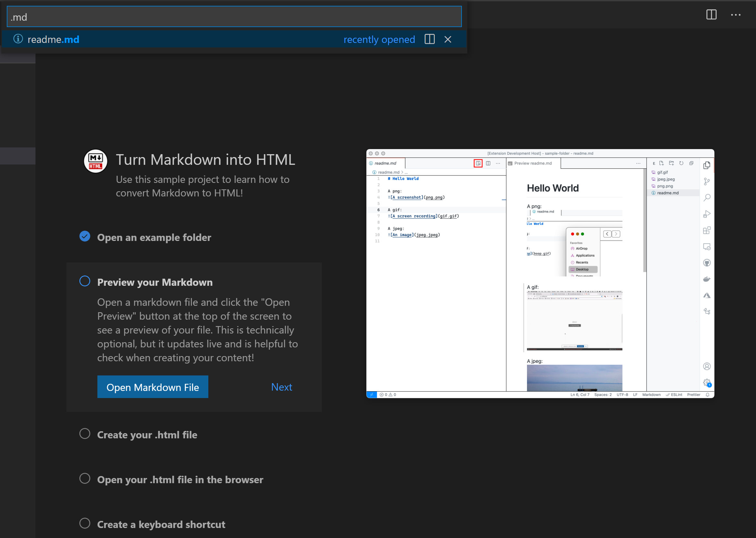
Task: Click the Open to the Side icon on the readme.md result
Action: (x=429, y=39)
